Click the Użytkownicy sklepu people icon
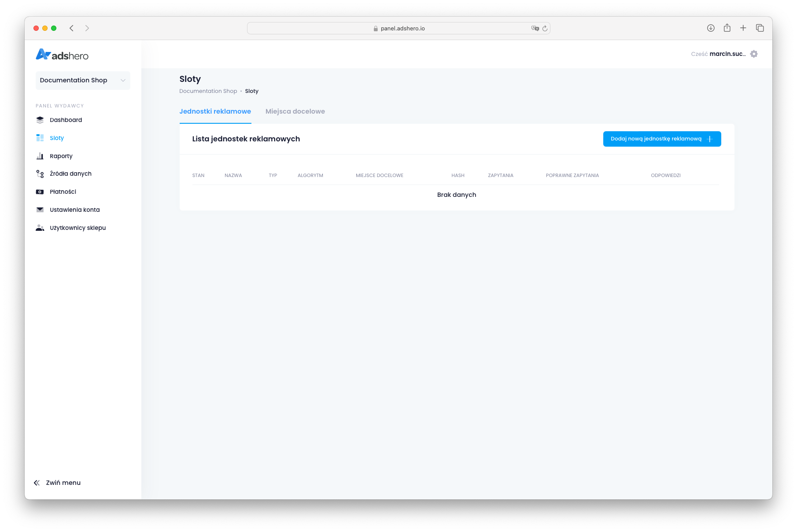797x532 pixels. point(40,228)
